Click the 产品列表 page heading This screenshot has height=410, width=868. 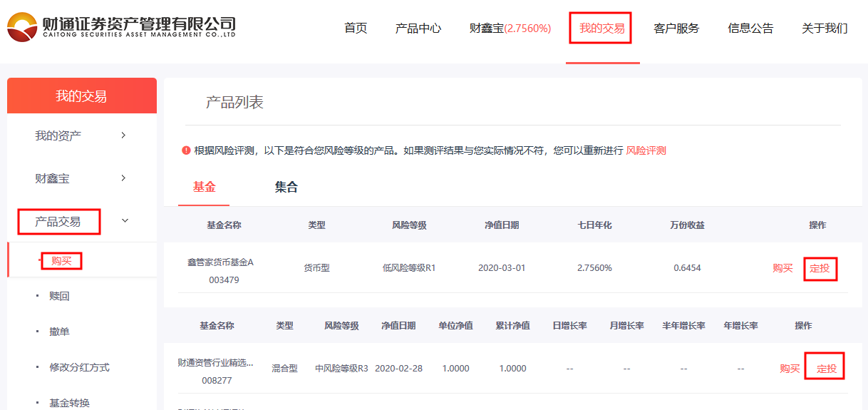click(234, 103)
